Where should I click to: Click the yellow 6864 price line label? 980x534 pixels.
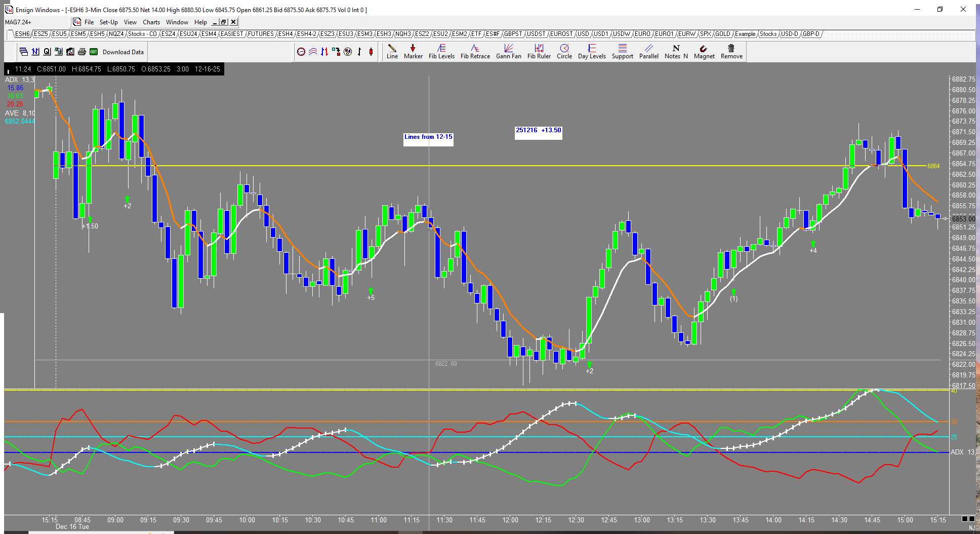click(933, 166)
